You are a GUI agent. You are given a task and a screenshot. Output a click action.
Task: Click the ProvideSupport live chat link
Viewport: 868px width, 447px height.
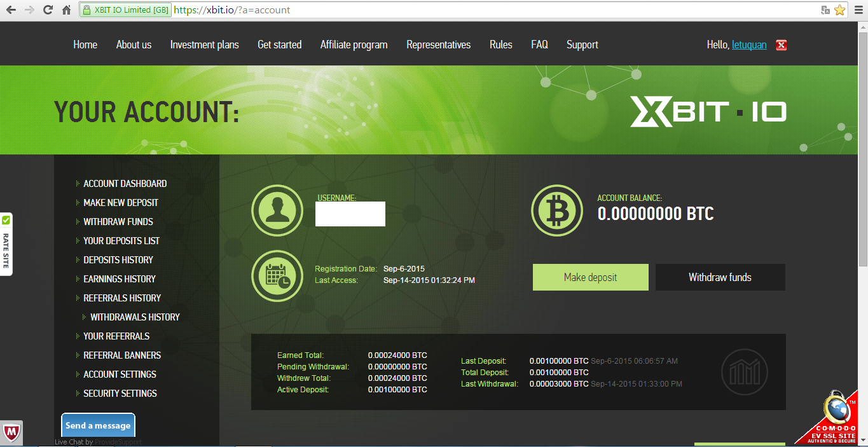coord(118,442)
